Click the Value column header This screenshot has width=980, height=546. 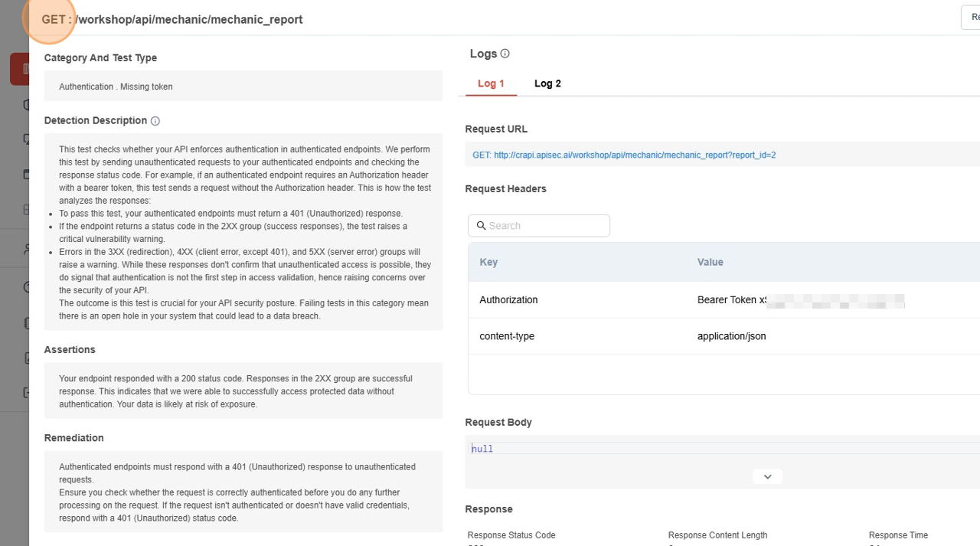(x=710, y=262)
